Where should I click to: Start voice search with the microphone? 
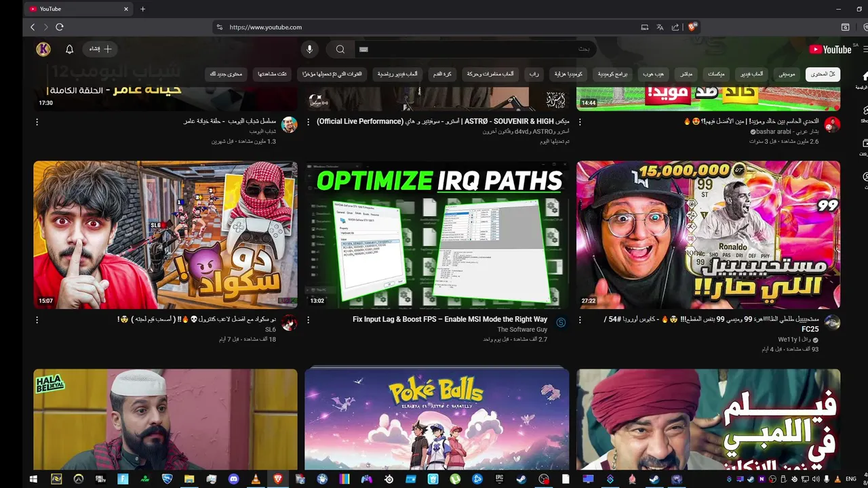pyautogui.click(x=309, y=49)
